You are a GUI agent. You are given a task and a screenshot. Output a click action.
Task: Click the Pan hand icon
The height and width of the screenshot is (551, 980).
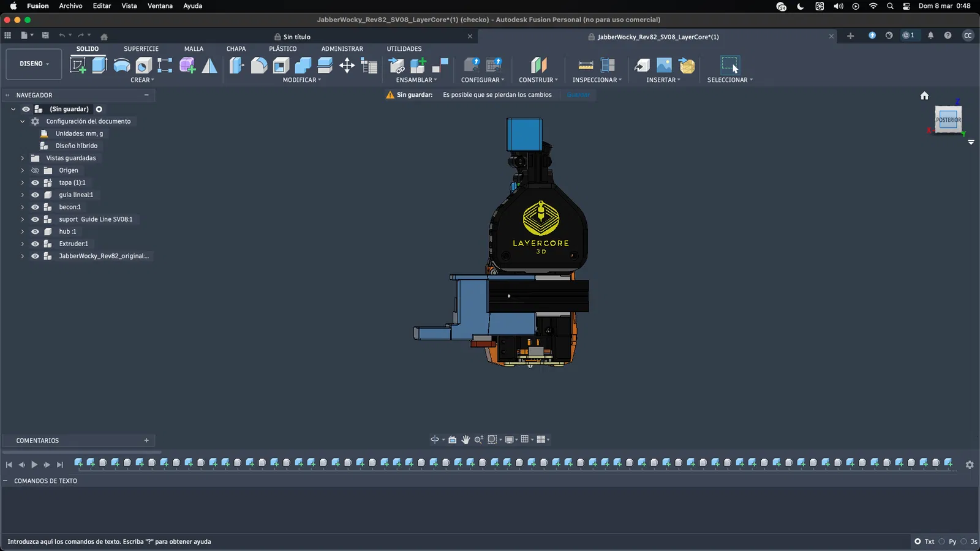(466, 440)
